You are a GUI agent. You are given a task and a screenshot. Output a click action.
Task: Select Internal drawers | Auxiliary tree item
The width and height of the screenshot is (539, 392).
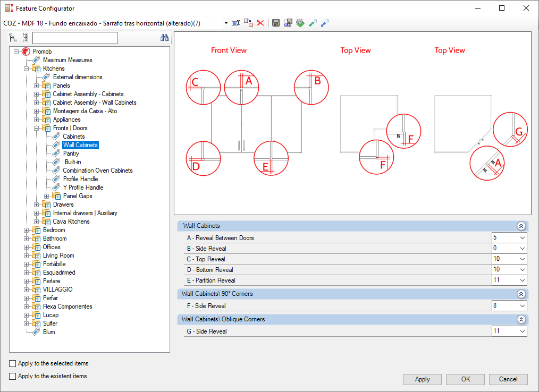(85, 213)
